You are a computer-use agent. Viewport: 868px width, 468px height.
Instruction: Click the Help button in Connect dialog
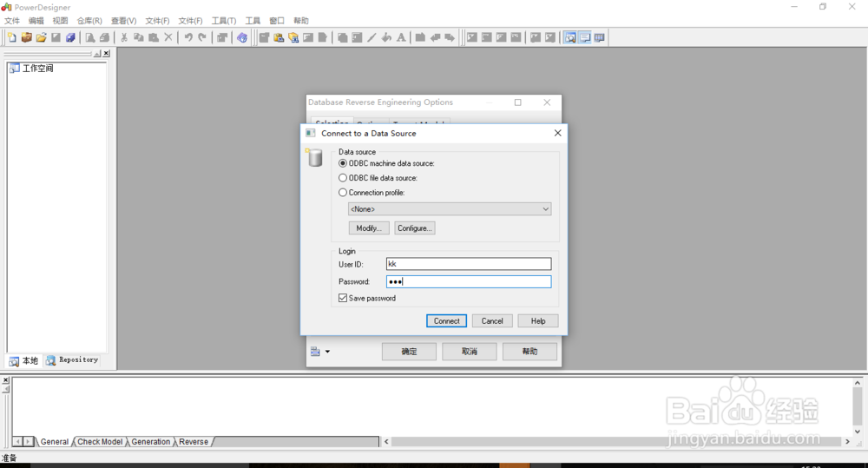pos(538,320)
